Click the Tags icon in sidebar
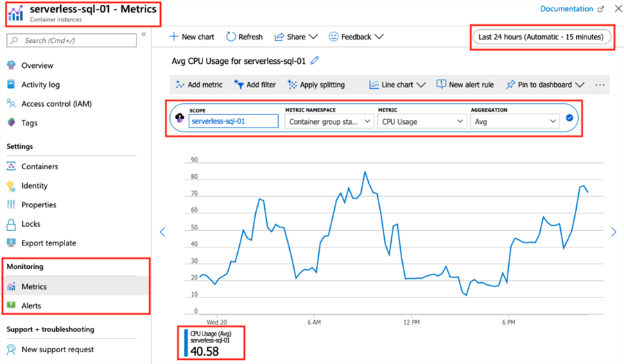 coord(11,123)
